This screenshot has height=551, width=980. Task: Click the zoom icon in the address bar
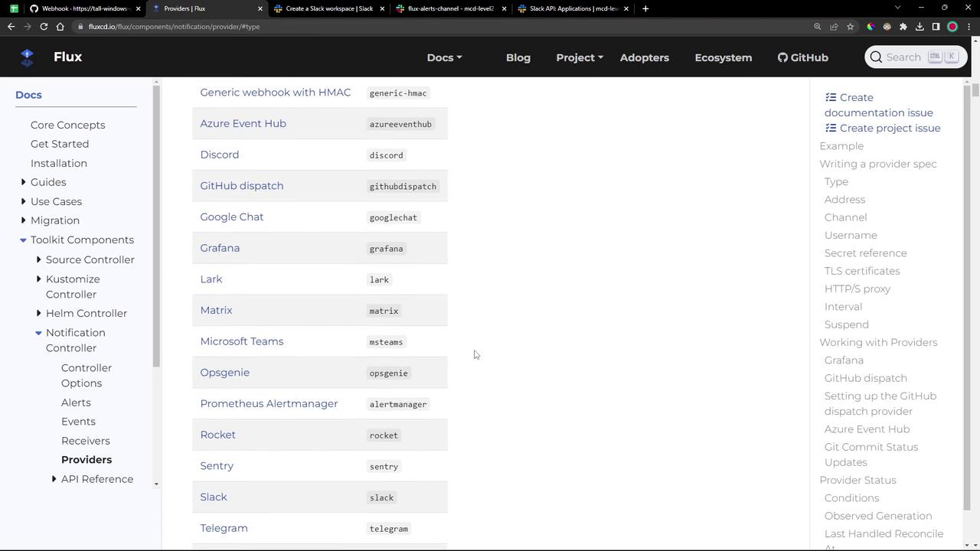coord(818,27)
